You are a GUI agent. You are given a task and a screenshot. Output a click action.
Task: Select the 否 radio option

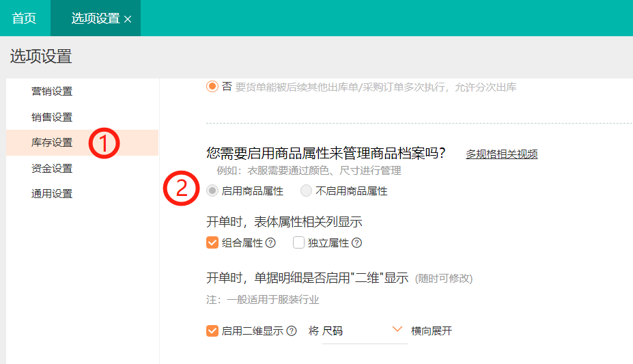212,86
